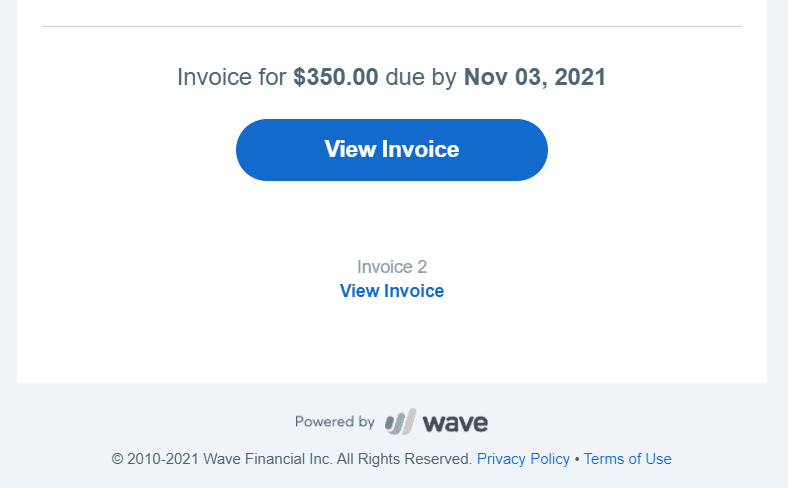Image resolution: width=788 pixels, height=488 pixels.
Task: Click the Invoice 2 label
Action: pyautogui.click(x=391, y=267)
